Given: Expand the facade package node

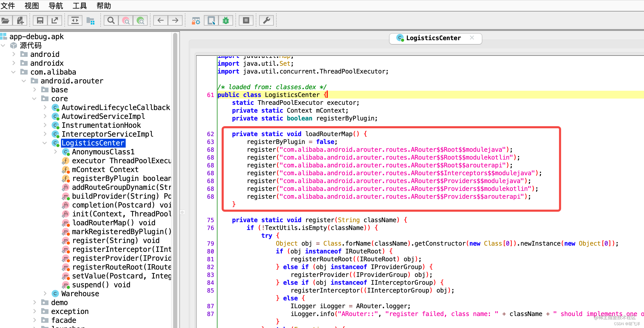Looking at the screenshot, I should [x=34, y=320].
